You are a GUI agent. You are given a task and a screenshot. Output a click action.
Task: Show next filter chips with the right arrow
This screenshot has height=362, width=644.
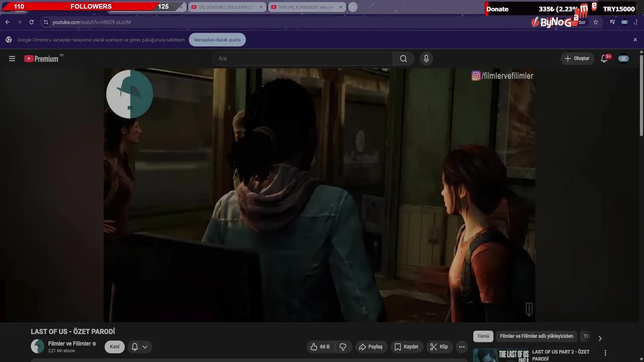600,338
